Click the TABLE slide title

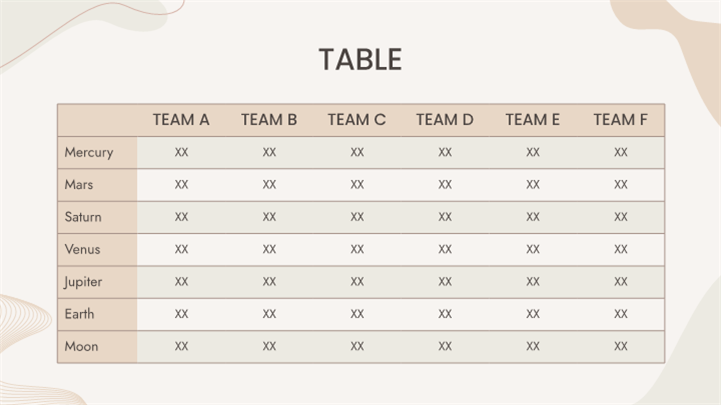coord(360,60)
